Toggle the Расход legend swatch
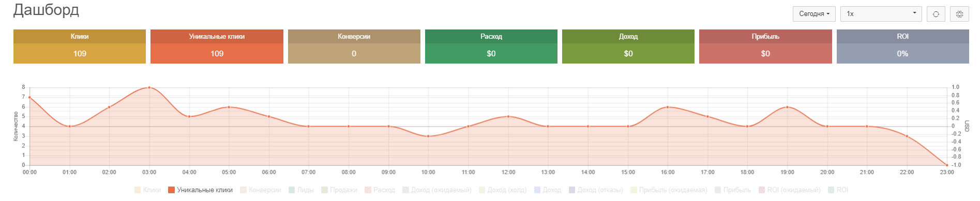The height and width of the screenshot is (201, 980). [368, 190]
